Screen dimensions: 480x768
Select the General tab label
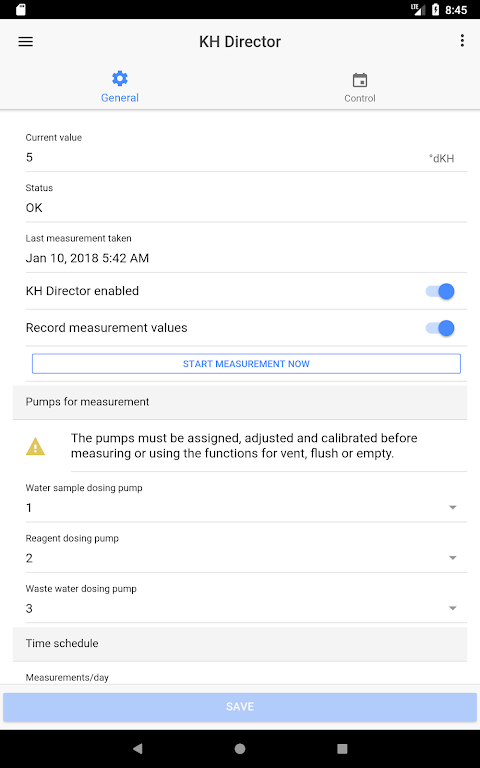pyautogui.click(x=120, y=98)
